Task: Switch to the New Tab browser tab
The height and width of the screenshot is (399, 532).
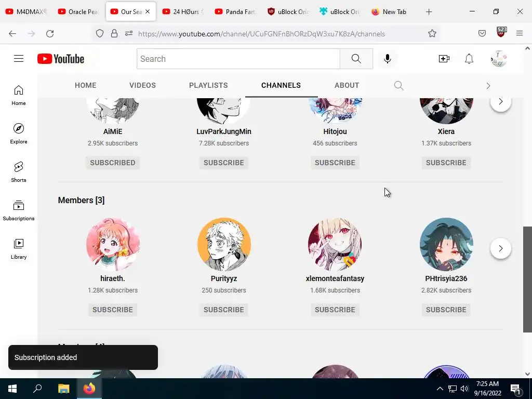Action: coord(390,12)
